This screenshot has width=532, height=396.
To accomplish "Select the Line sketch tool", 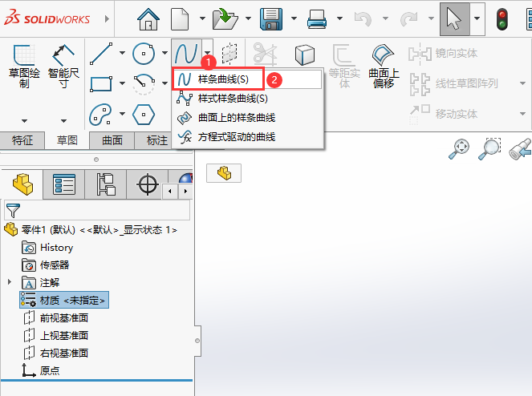I will 101,54.
